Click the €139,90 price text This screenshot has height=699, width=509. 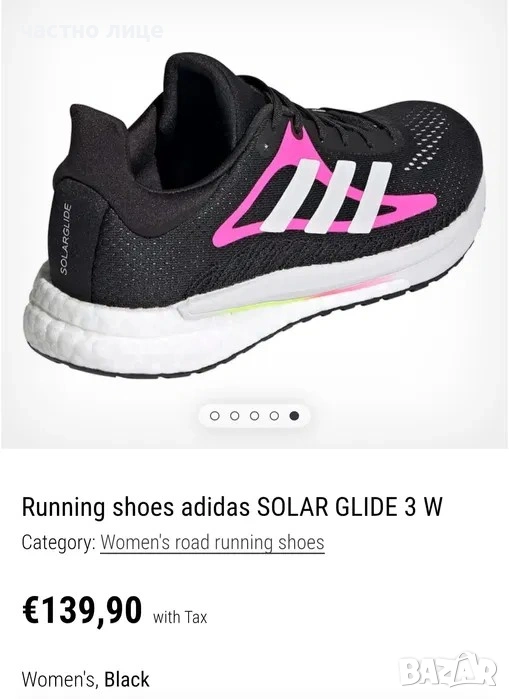pyautogui.click(x=82, y=610)
